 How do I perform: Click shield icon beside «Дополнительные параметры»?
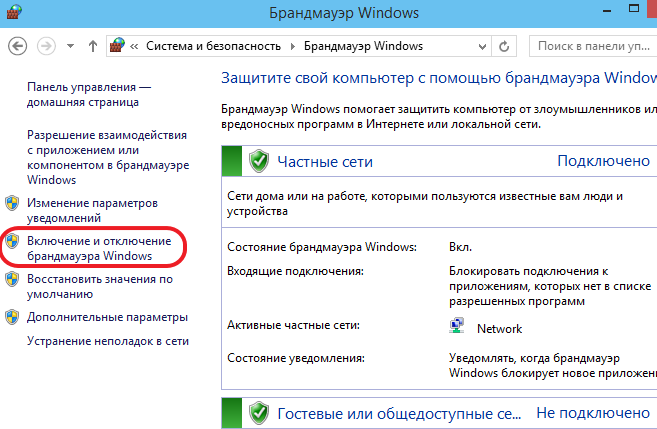[x=12, y=317]
